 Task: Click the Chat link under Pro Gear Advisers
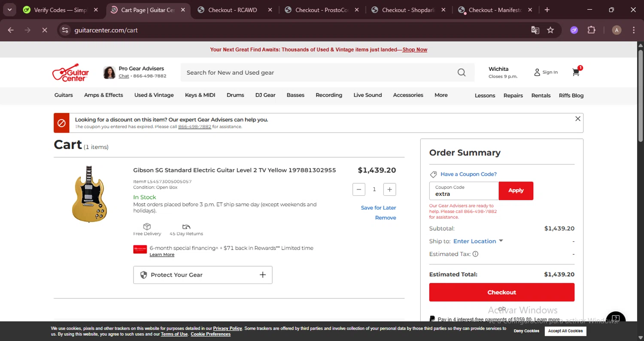click(x=124, y=76)
